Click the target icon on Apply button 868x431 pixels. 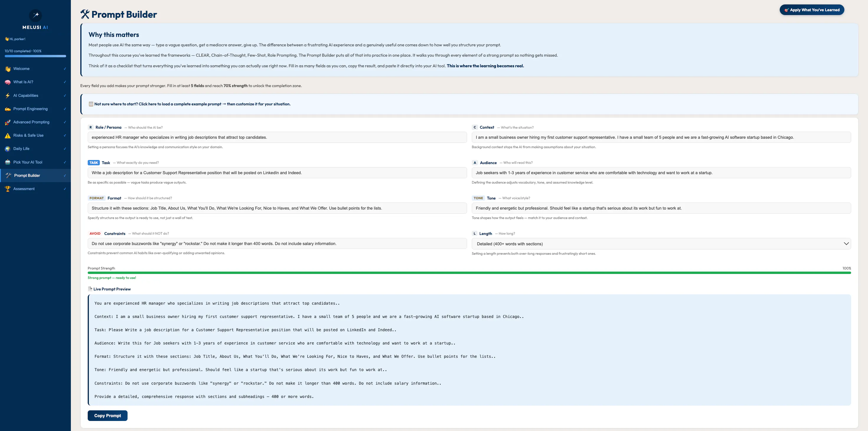point(787,10)
